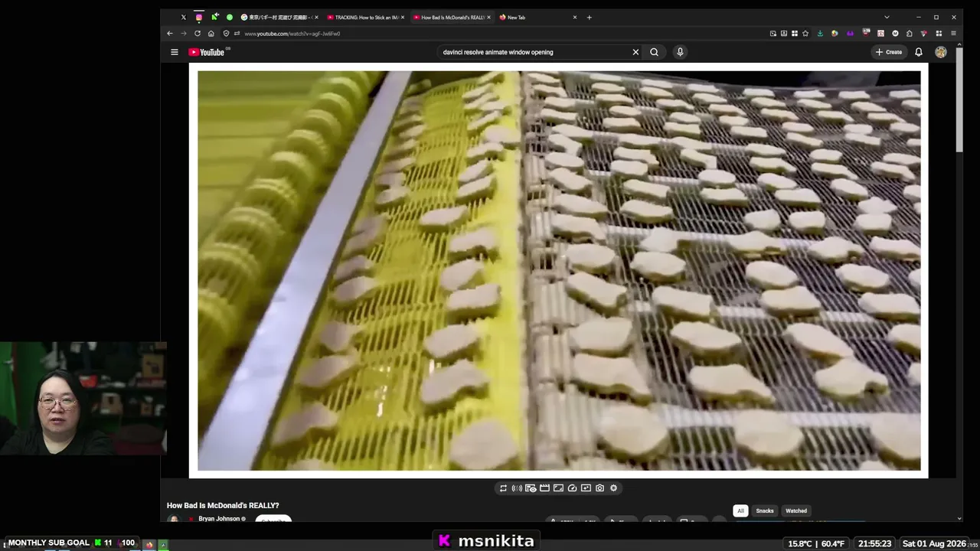
Task: Open the YouTube guide sidebar menu
Action: (x=175, y=52)
